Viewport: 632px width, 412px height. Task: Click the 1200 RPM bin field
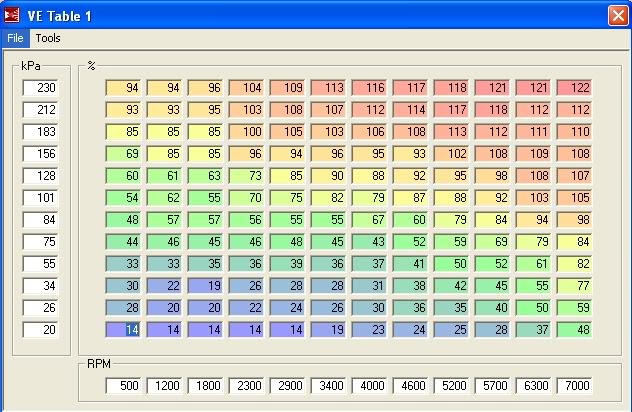(164, 386)
